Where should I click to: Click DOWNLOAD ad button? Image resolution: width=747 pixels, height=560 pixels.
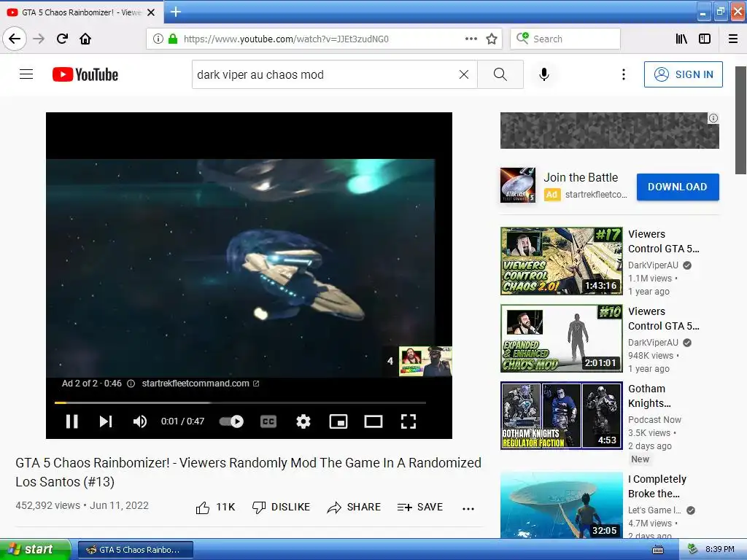pos(678,187)
